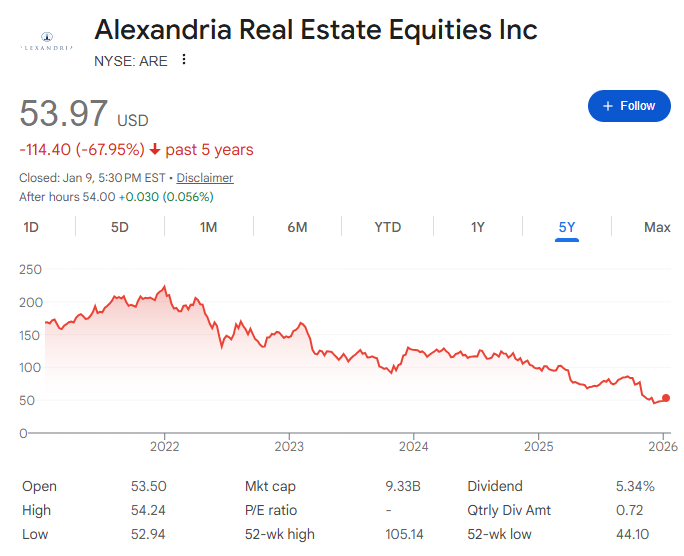684x556 pixels.
Task: Click the Mkt cap value 9.33B
Action: [x=405, y=486]
